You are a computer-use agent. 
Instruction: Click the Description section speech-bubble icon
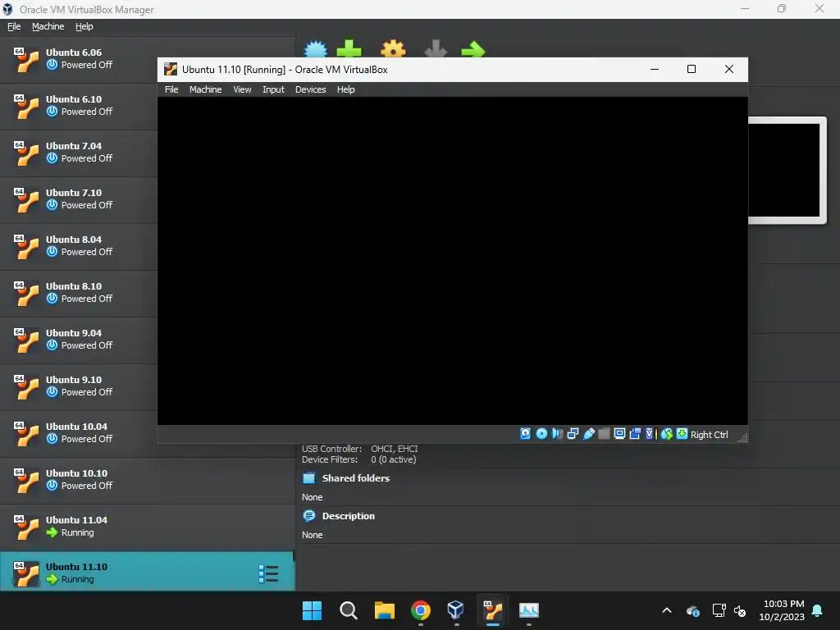click(x=309, y=516)
